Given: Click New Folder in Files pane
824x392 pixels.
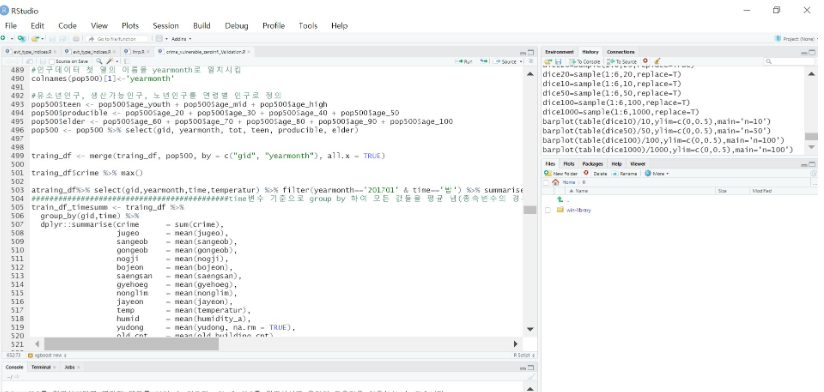Looking at the screenshot, I should coord(561,173).
